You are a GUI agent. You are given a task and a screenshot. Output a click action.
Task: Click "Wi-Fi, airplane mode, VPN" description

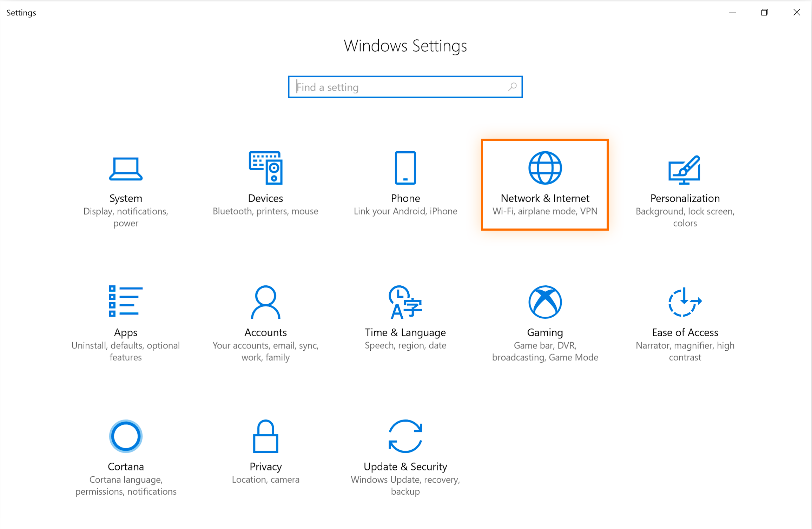pyautogui.click(x=545, y=211)
